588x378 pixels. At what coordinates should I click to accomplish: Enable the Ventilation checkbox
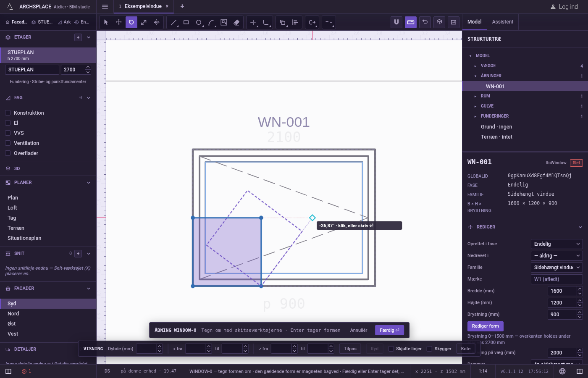tap(8, 143)
